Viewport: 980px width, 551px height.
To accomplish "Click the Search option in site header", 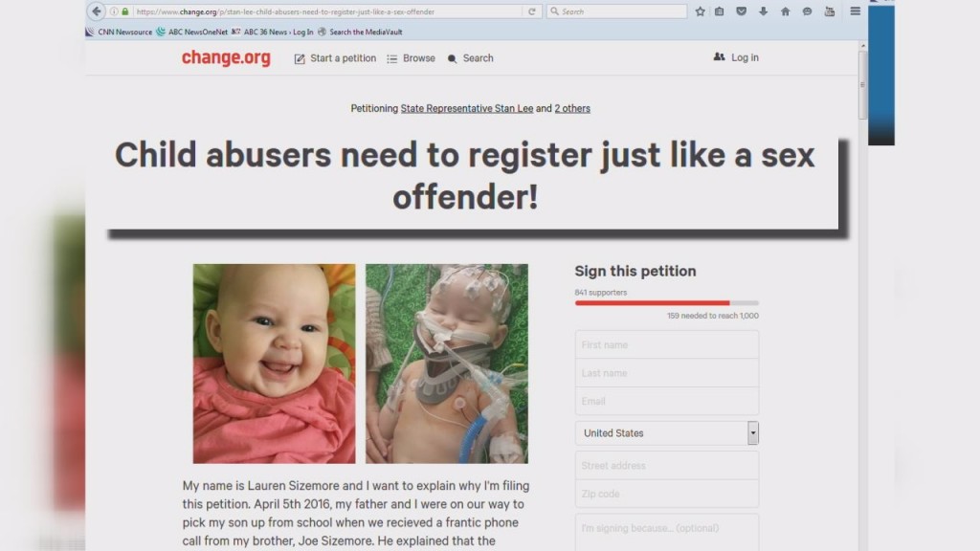I will (470, 58).
